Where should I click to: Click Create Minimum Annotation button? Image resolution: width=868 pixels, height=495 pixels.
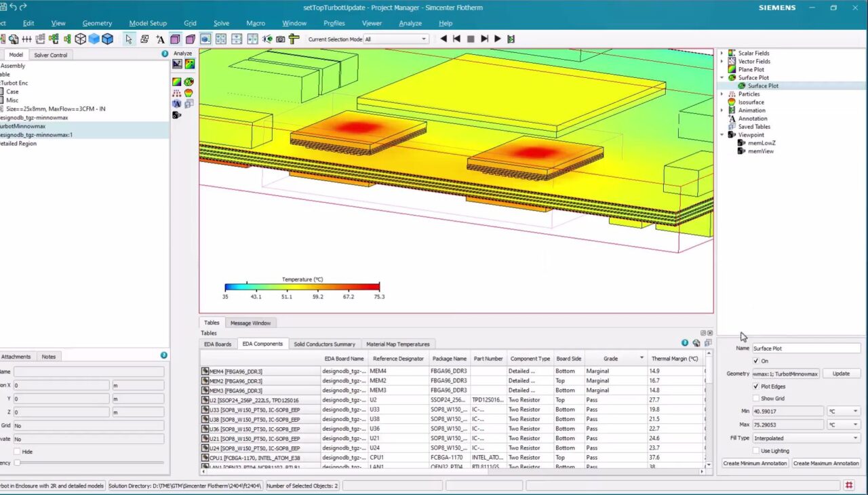pos(755,464)
